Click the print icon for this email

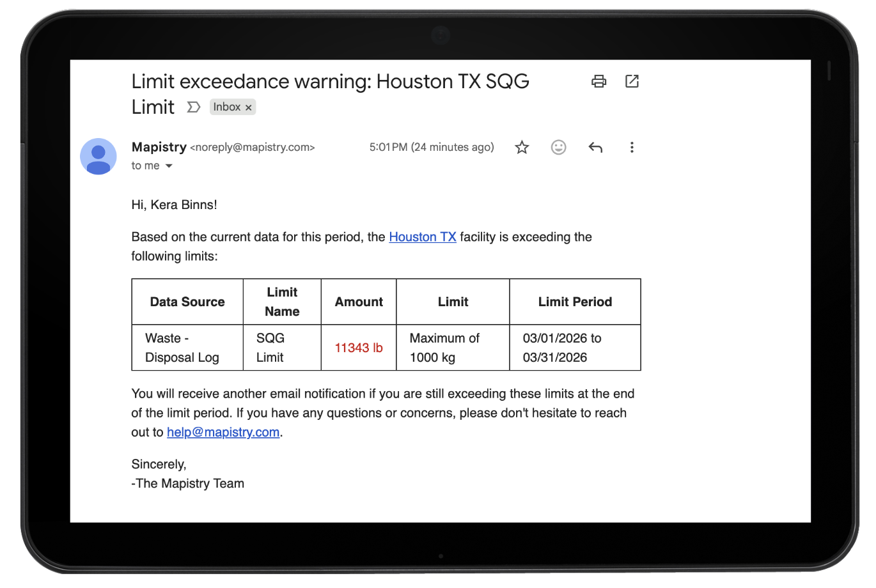coord(598,81)
